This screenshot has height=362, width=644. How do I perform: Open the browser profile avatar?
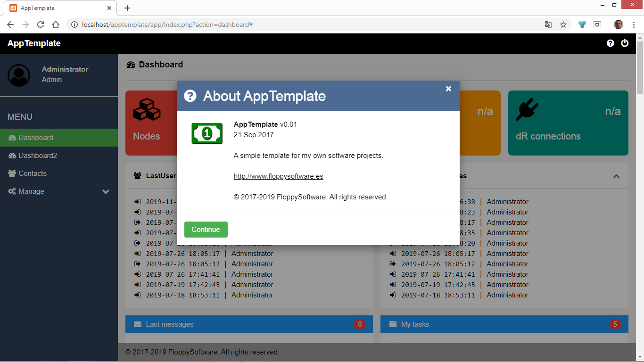coord(619,25)
